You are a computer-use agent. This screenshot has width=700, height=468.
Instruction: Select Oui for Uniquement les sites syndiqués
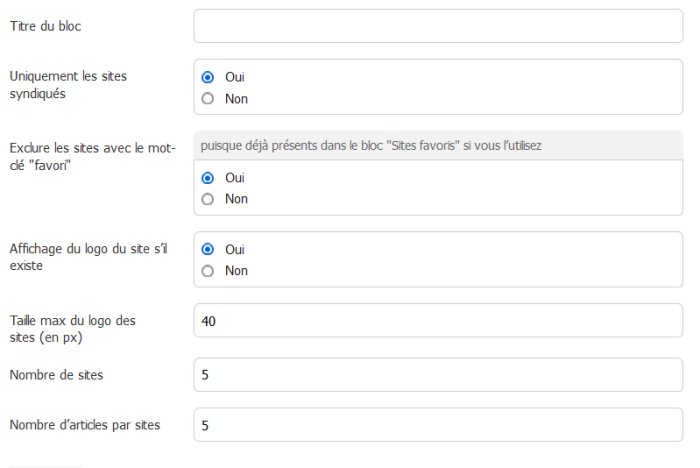click(x=208, y=77)
